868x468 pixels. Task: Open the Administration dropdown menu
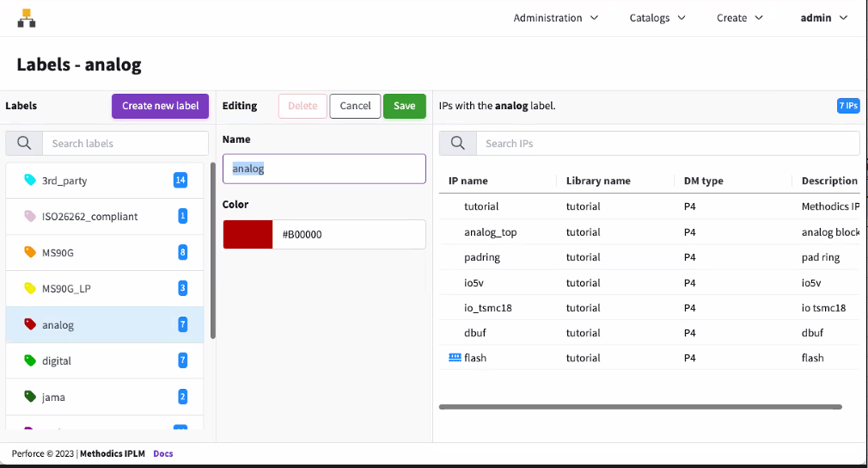point(556,18)
